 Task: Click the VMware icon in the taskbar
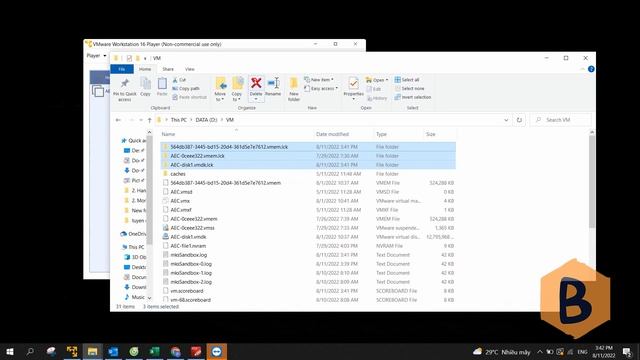point(72,351)
